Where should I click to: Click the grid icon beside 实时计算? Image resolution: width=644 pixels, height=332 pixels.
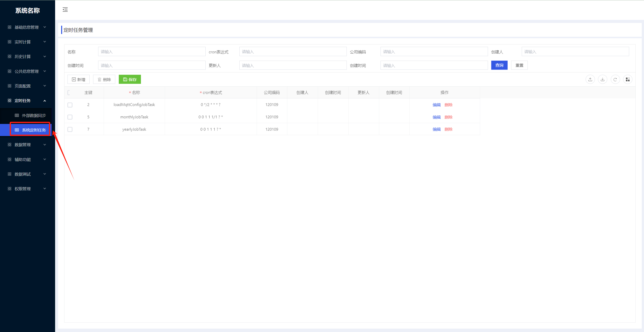pyautogui.click(x=10, y=42)
